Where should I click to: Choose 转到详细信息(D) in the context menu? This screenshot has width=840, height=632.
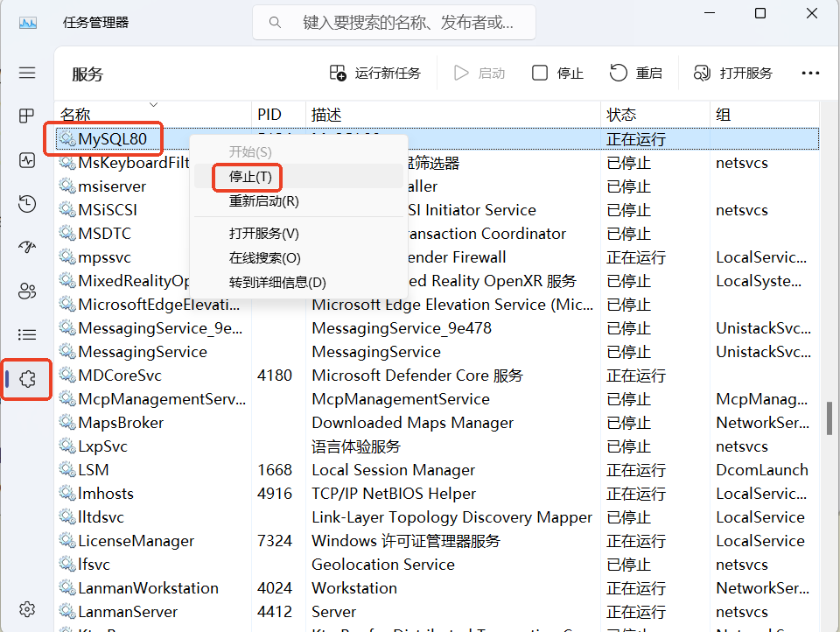pyautogui.click(x=298, y=283)
